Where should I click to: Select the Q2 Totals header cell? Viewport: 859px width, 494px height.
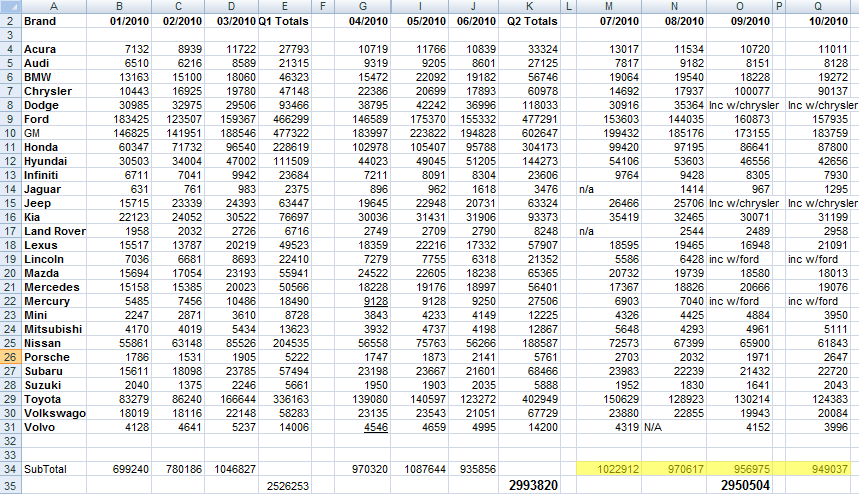(529, 21)
